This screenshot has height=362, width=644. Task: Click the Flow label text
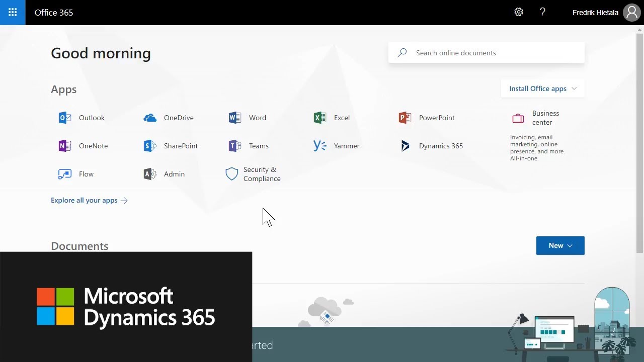86,174
